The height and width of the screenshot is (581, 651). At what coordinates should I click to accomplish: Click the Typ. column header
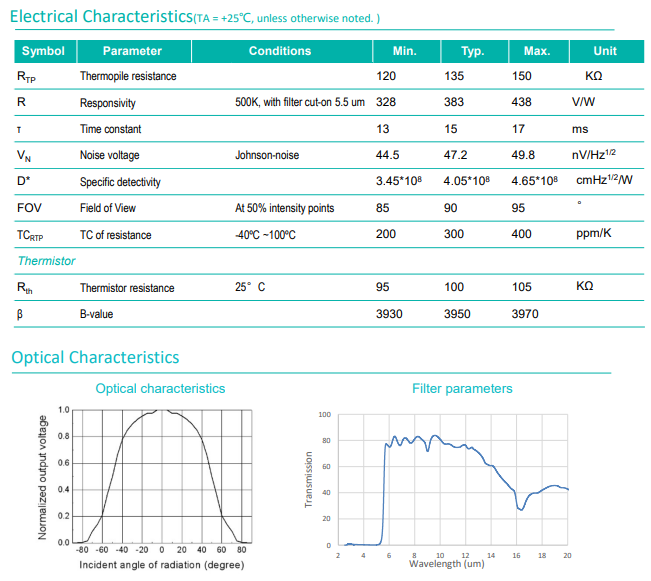click(472, 51)
